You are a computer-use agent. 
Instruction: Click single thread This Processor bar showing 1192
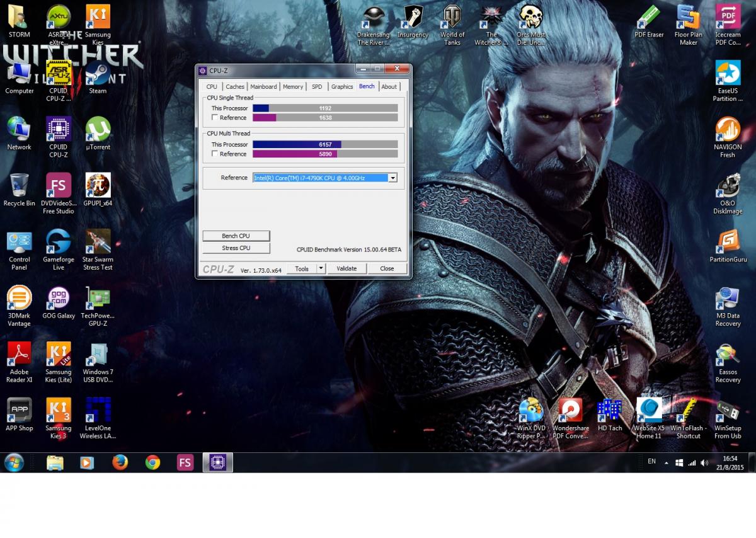[x=325, y=108]
